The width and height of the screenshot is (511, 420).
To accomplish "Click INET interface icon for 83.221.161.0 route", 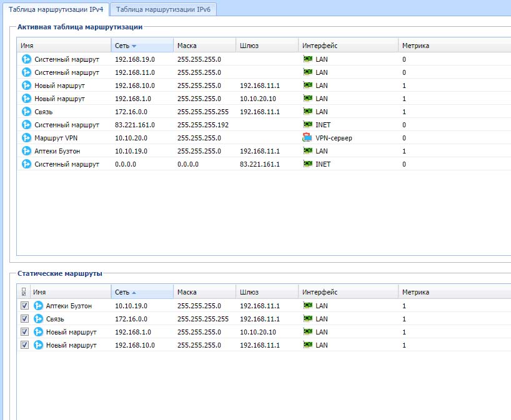I will coord(307,125).
